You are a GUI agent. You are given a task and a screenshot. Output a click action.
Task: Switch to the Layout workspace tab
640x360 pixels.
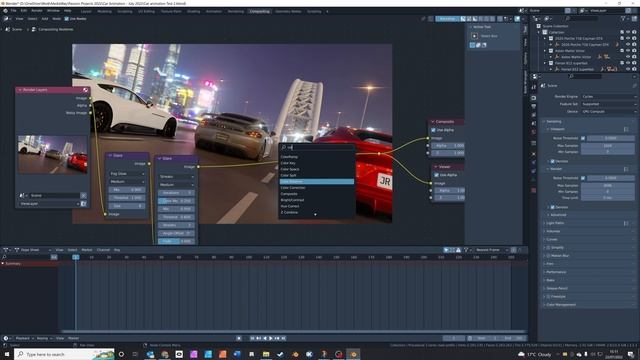coord(86,11)
